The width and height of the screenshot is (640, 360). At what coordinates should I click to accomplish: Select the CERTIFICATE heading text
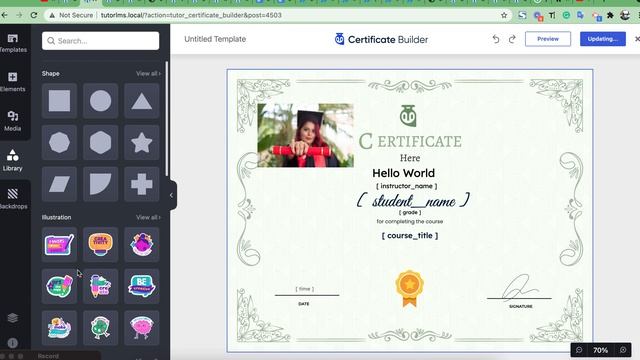click(x=410, y=141)
